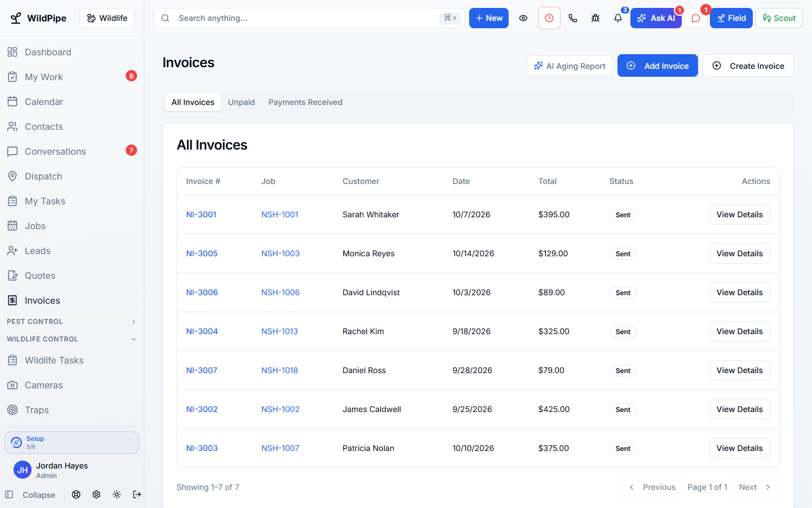The width and height of the screenshot is (812, 508).
Task: Open the chat bubble icon in top bar
Action: tap(696, 18)
